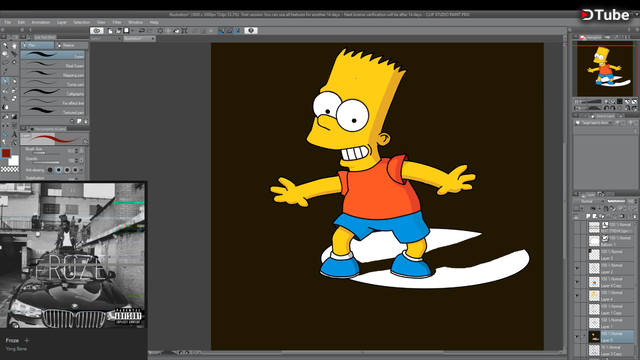Click New raster layer icon

pyautogui.click(x=588, y=216)
